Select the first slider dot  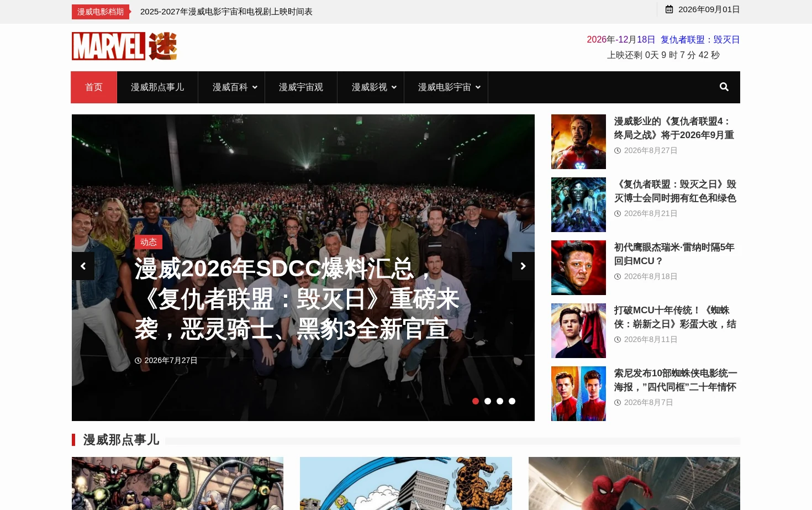476,401
